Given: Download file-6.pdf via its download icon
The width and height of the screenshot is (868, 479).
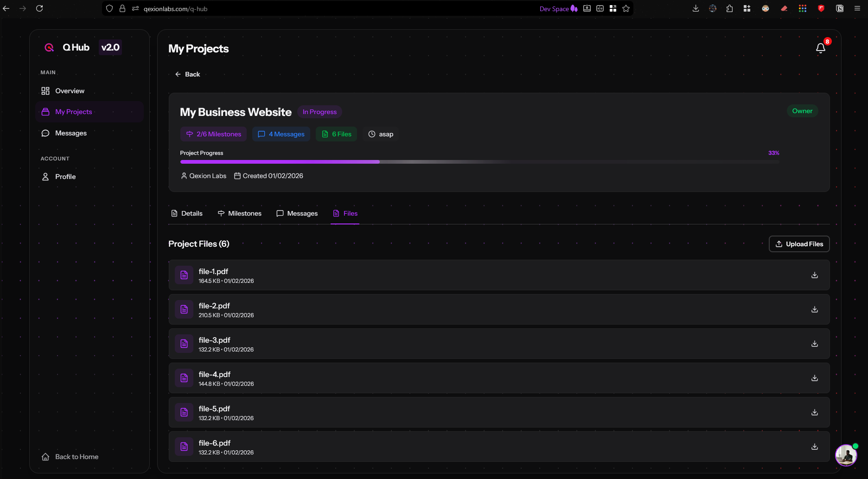Looking at the screenshot, I should click(x=814, y=447).
